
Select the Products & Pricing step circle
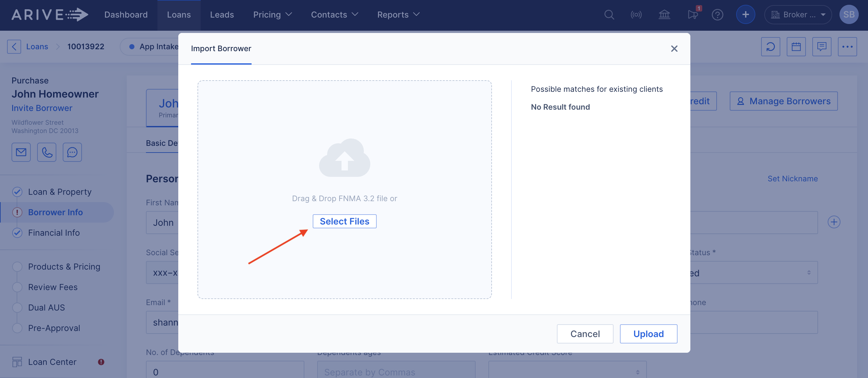click(17, 267)
